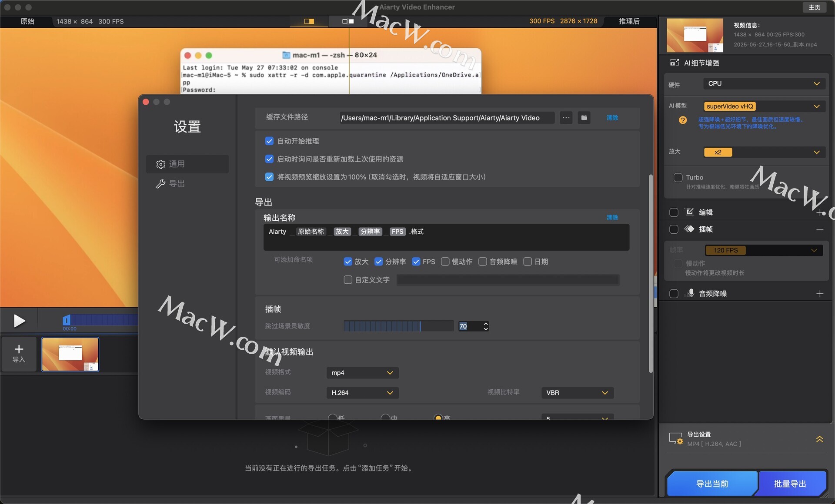This screenshot has height=504, width=835.
Task: Uncheck the 分辨率 naming option checkbox
Action: coord(379,262)
